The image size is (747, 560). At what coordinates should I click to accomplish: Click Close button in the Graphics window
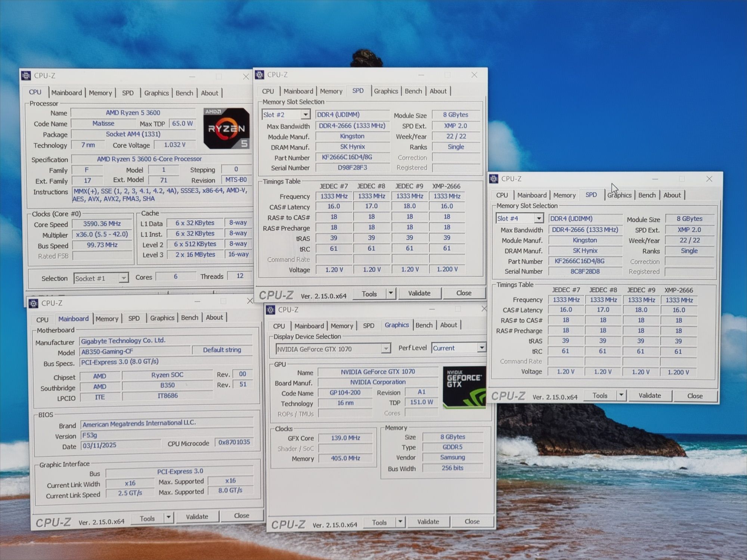(472, 522)
